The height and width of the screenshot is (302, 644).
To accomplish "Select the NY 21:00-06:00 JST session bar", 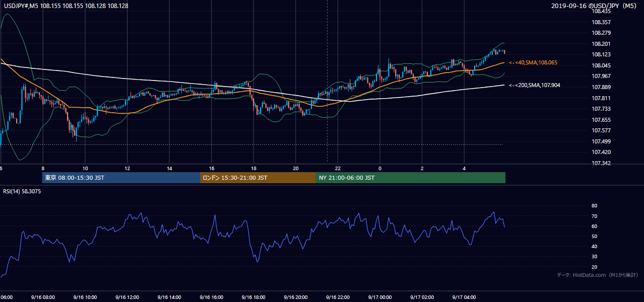I will (411, 178).
